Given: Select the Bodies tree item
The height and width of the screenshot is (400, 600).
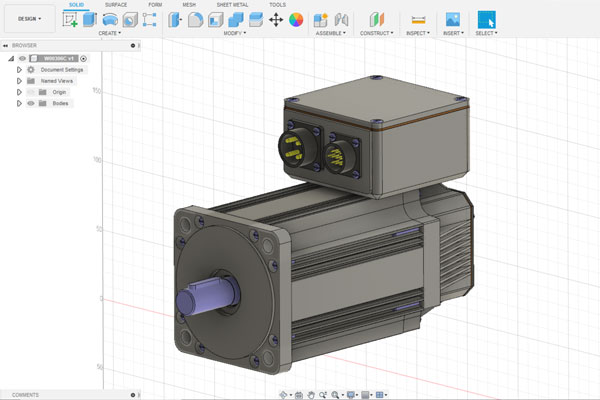Looking at the screenshot, I should tap(60, 103).
